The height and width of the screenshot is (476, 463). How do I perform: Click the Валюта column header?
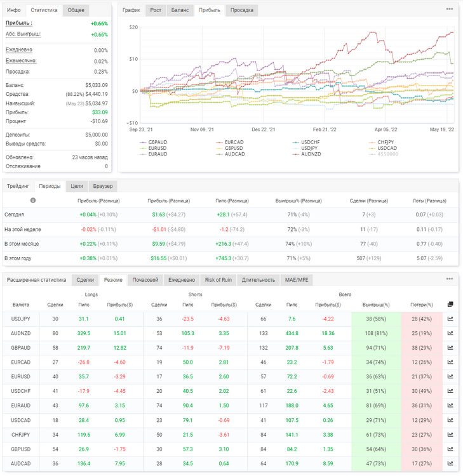[x=21, y=305]
